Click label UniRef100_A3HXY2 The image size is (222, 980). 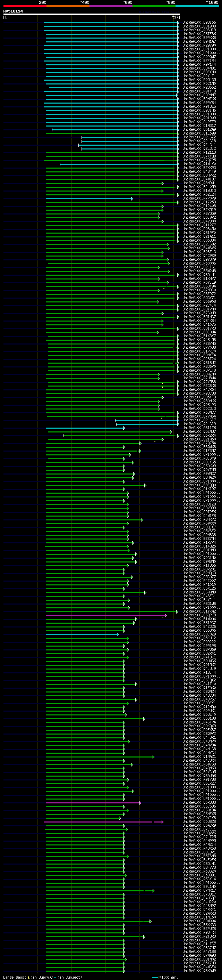[199, 520]
